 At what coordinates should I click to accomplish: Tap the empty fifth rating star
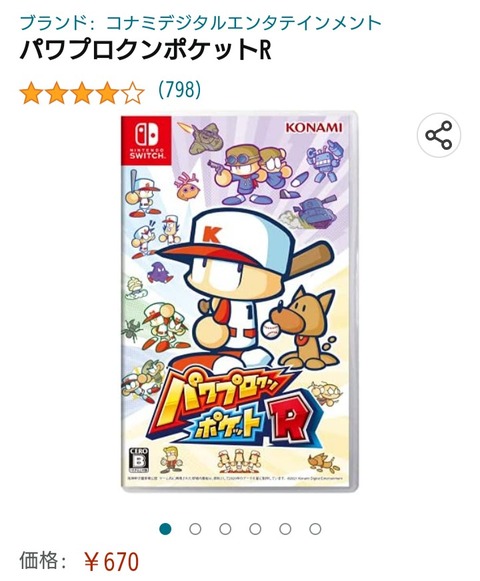pos(133,93)
